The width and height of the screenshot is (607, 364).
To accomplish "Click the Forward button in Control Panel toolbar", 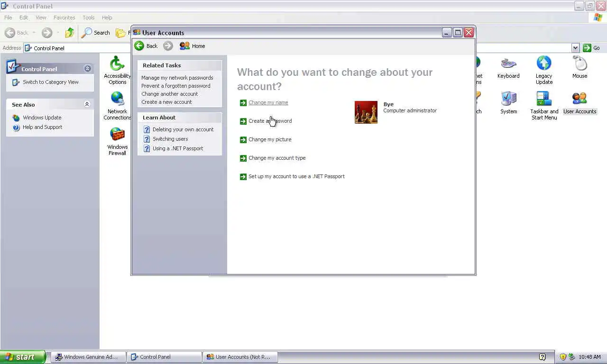I will (x=47, y=33).
